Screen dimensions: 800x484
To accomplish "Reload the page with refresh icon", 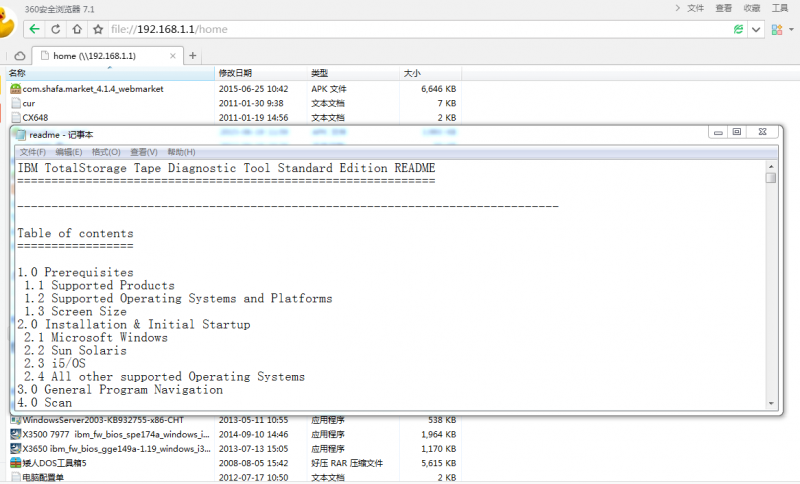I will pos(56,30).
